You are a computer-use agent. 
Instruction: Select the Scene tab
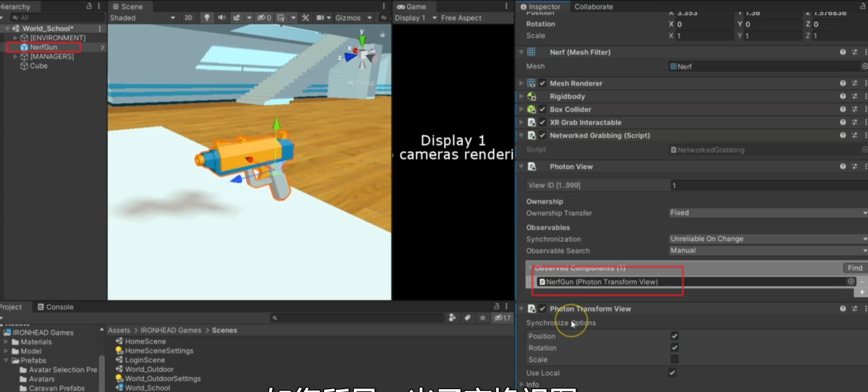[128, 7]
